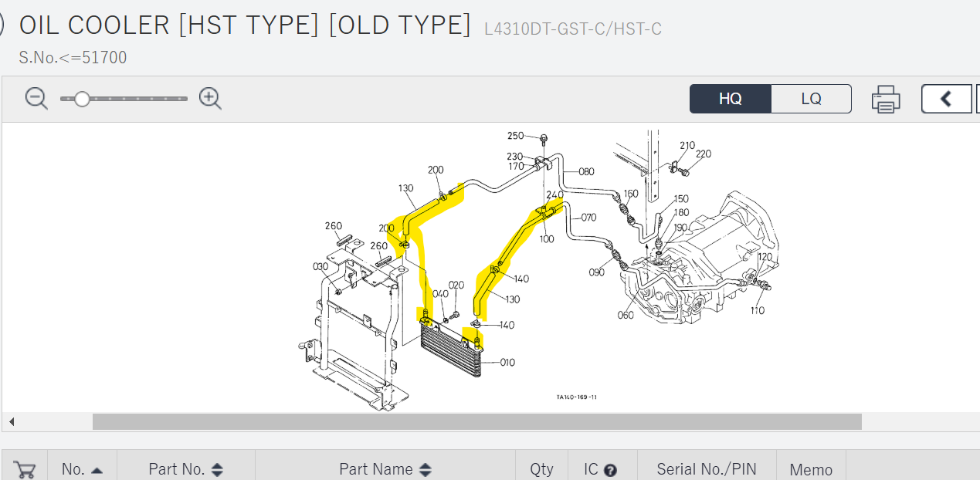Image resolution: width=980 pixels, height=480 pixels.
Task: Click the shopping cart icon in table header
Action: (25, 469)
